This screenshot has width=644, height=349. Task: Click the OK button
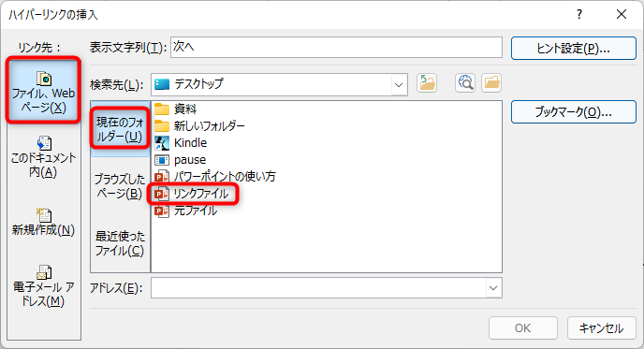coord(523,328)
